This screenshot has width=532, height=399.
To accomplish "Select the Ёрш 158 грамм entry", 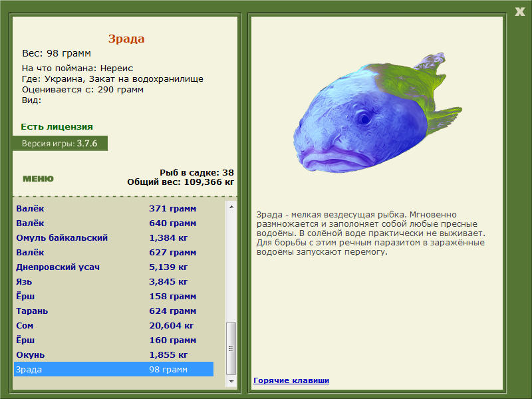I will click(114, 296).
